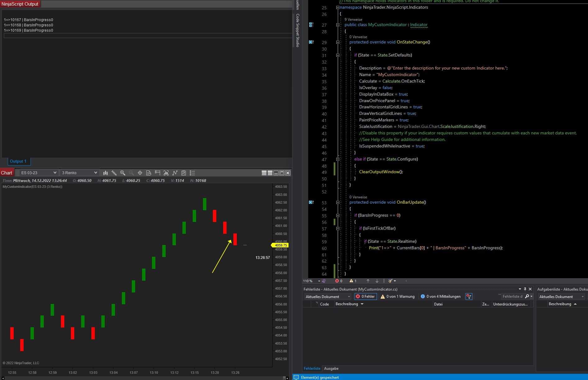Switch to the Ausgabe tab

tap(331, 369)
